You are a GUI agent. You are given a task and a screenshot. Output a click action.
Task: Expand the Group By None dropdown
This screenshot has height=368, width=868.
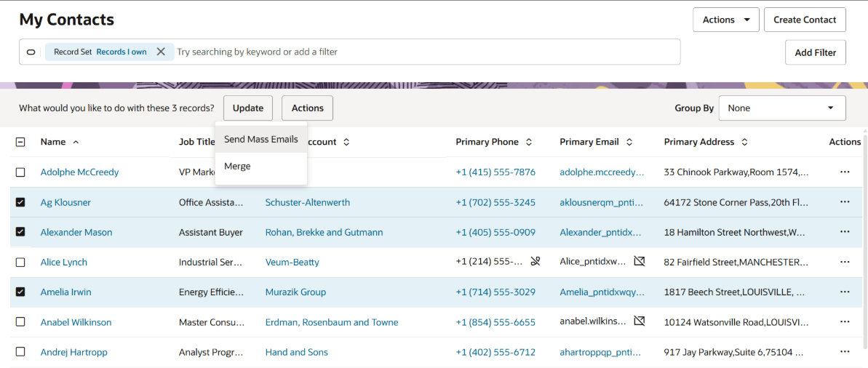tap(781, 108)
